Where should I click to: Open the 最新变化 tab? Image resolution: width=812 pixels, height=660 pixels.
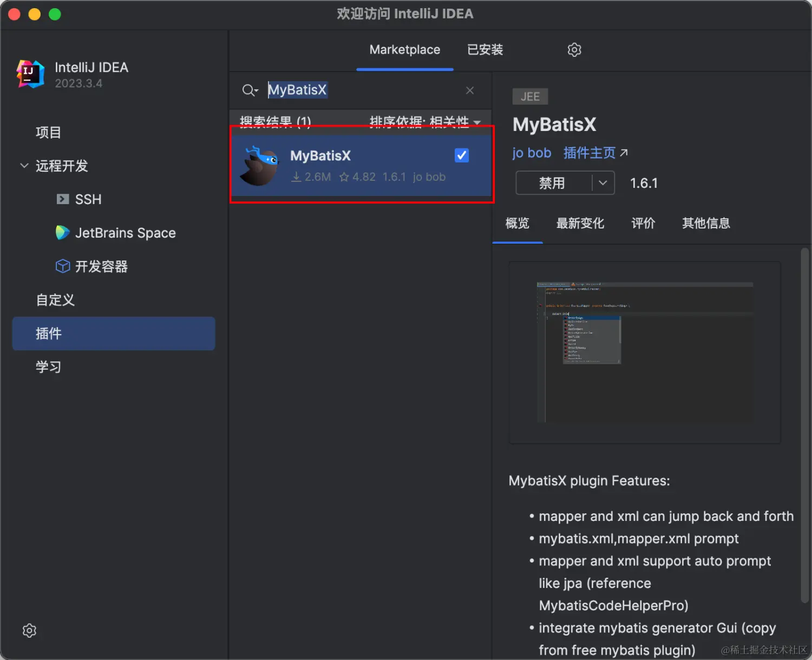(x=580, y=223)
